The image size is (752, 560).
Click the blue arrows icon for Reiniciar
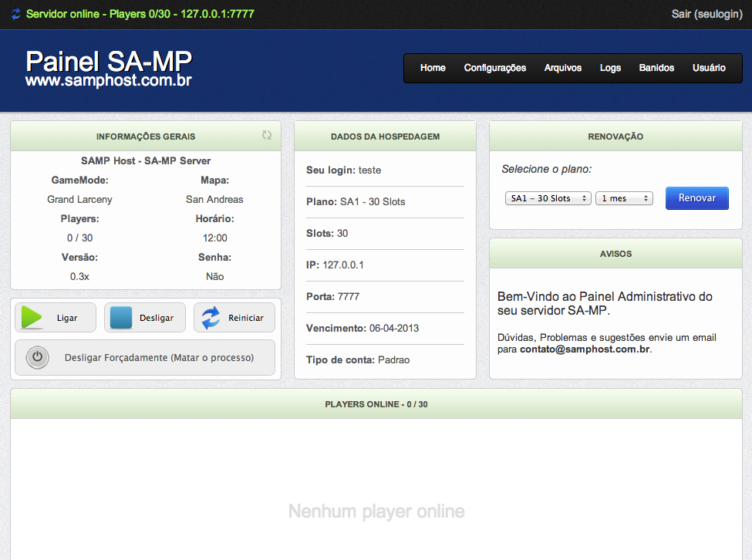(211, 317)
